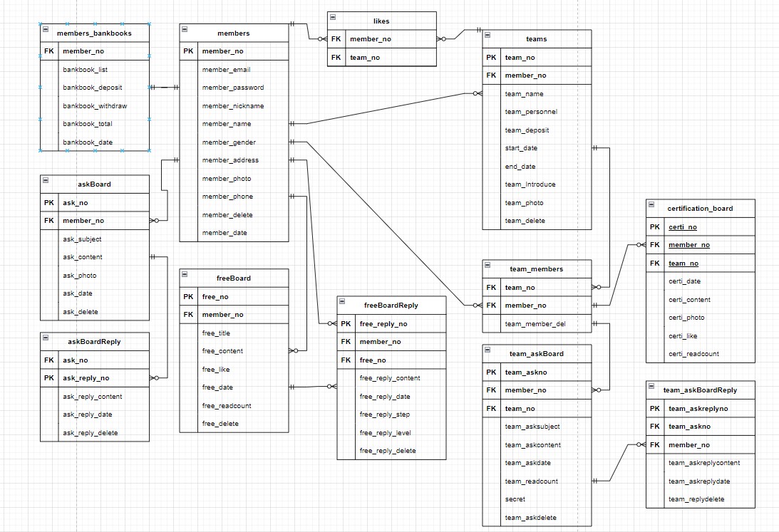Click the member_phone row
Screen dimensions: 779x532
point(234,197)
